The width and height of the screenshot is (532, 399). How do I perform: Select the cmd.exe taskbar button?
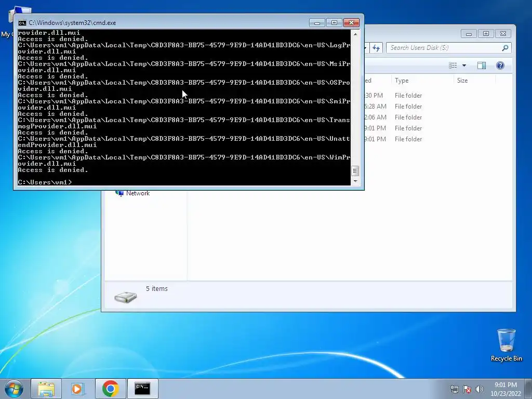coord(142,389)
